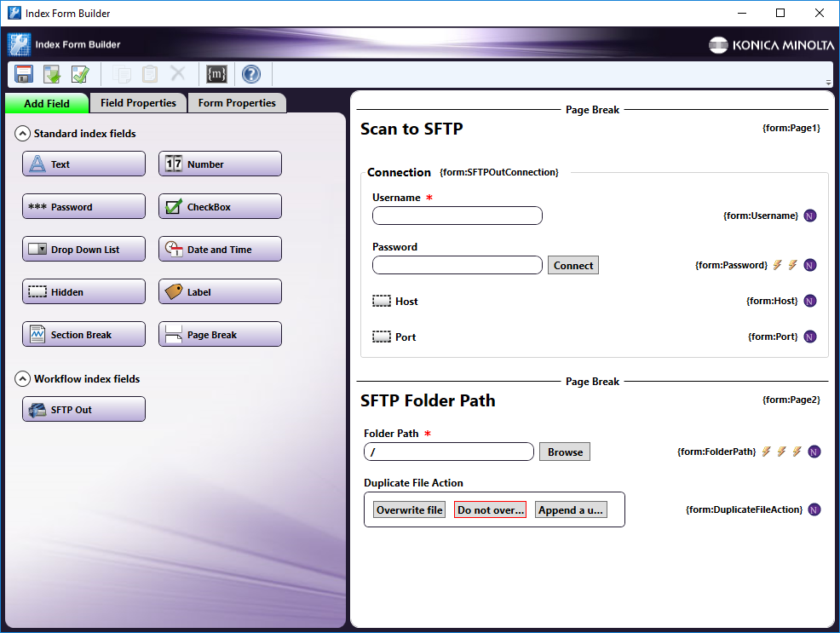The height and width of the screenshot is (633, 840).
Task: Add a Hidden index field
Action: point(83,292)
